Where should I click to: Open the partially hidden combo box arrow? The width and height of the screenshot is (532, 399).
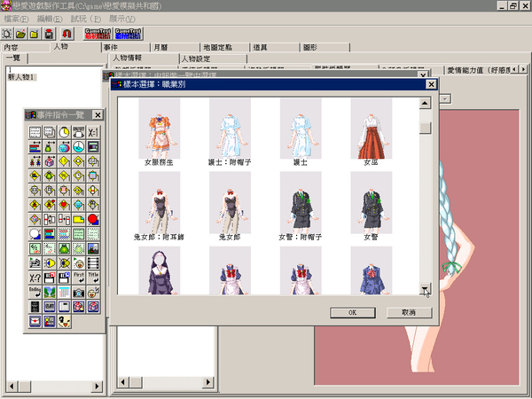tap(445, 98)
